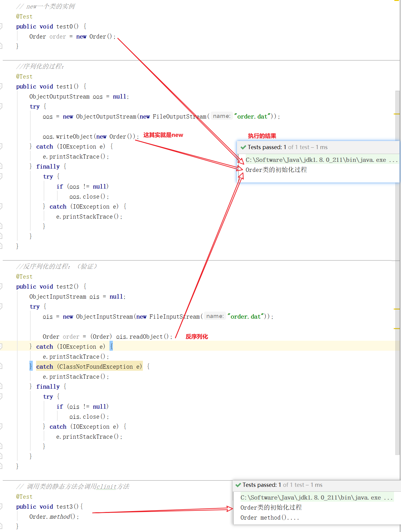
Task: Click the 'ois.readObject();' call
Action: pos(144,336)
